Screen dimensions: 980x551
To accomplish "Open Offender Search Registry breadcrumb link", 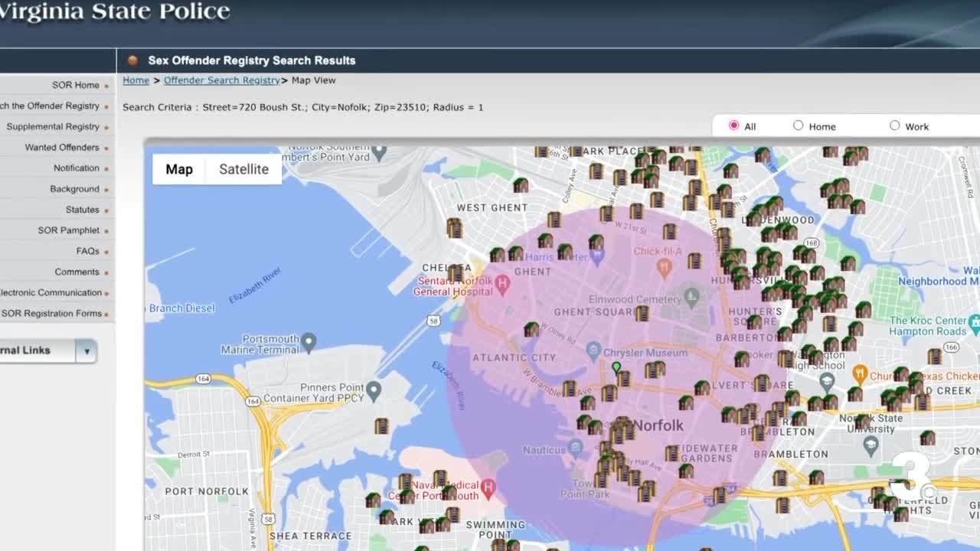I will coord(222,80).
